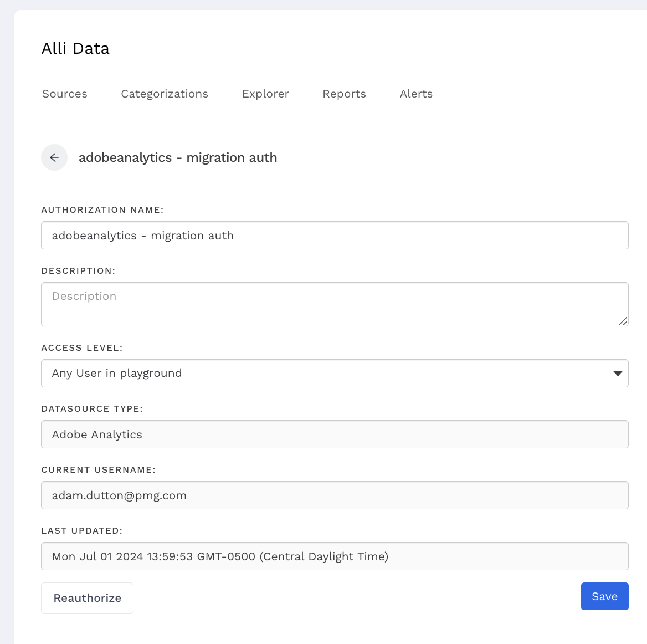Viewport: 647px width, 644px height.
Task: Switch to the Alerts tab
Action: tap(416, 94)
